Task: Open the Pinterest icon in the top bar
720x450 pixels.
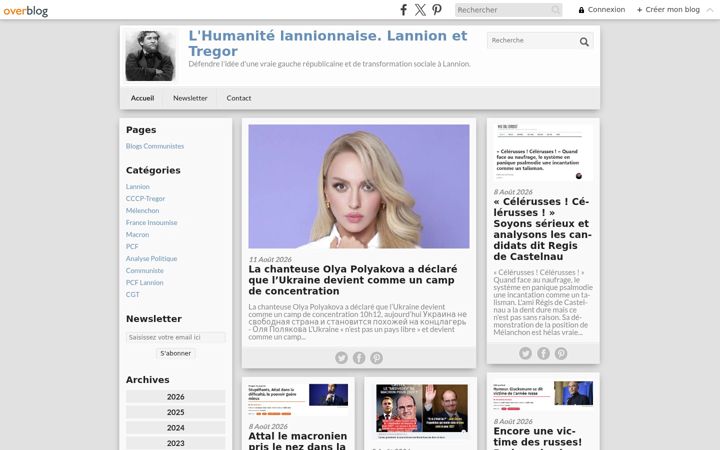Action: pos(437,10)
